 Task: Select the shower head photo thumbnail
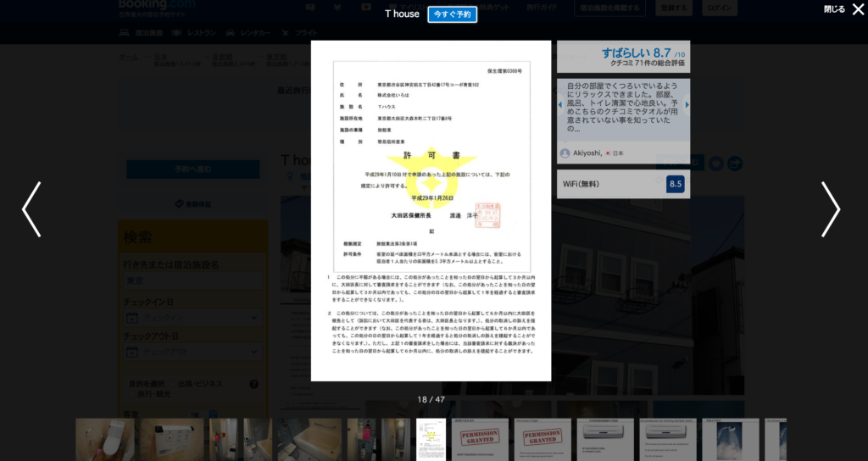pyautogui.click(x=729, y=439)
